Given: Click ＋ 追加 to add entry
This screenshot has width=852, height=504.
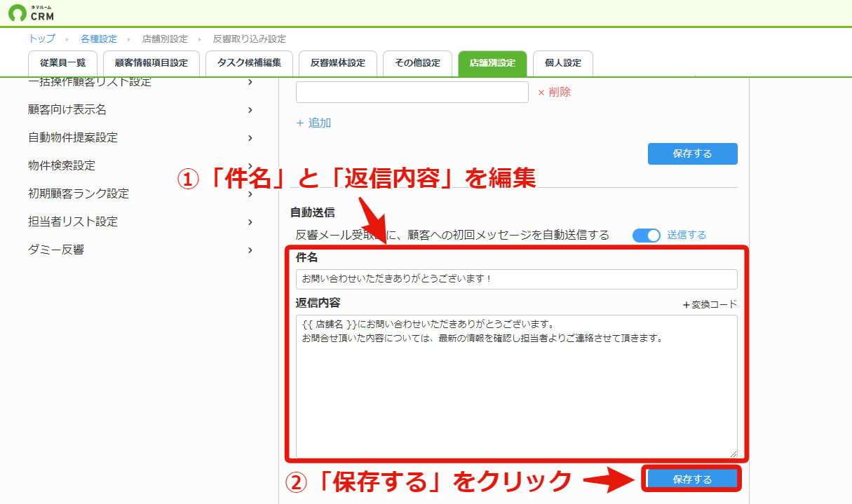Looking at the screenshot, I should 313,123.
